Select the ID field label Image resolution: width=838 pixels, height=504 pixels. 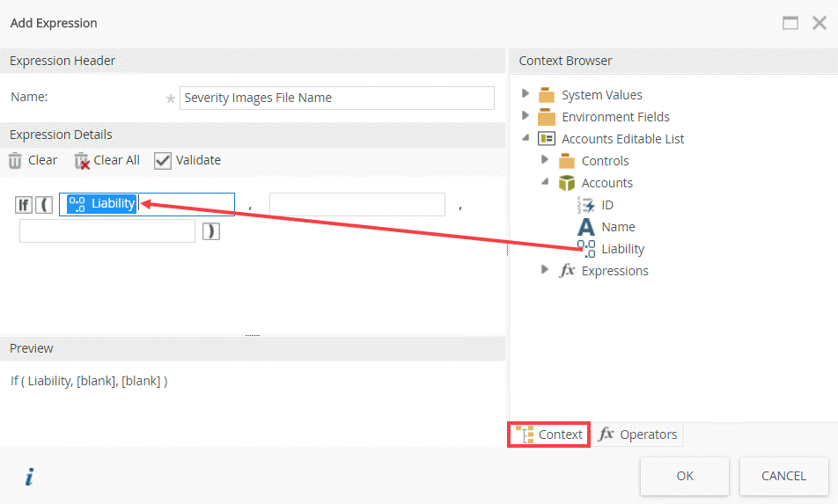click(x=607, y=205)
